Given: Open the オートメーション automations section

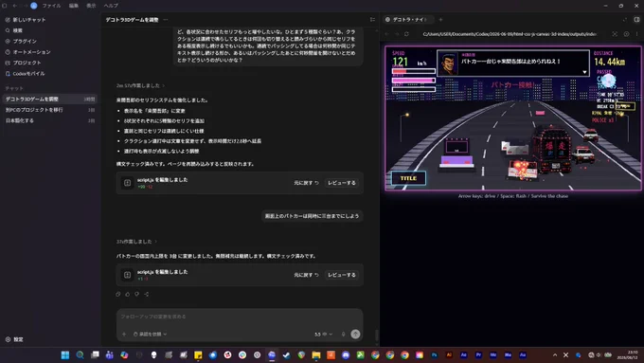Looking at the screenshot, I should 27,52.
